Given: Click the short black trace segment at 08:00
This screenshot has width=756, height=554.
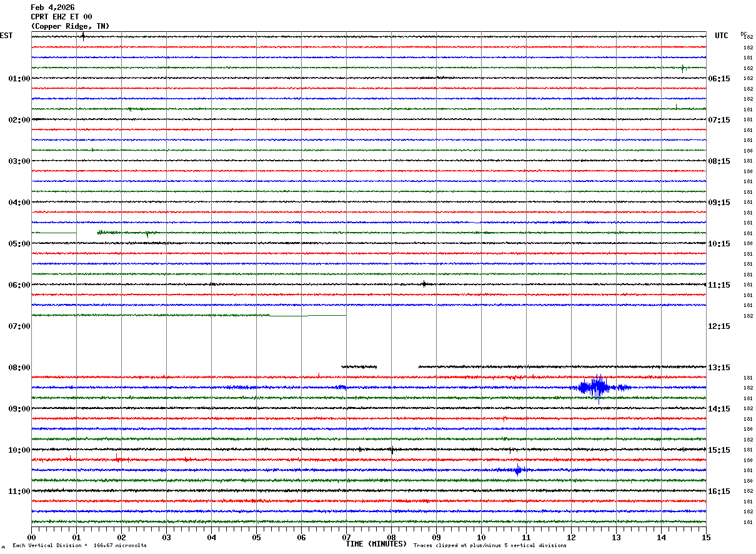Looking at the screenshot, I should click(359, 366).
